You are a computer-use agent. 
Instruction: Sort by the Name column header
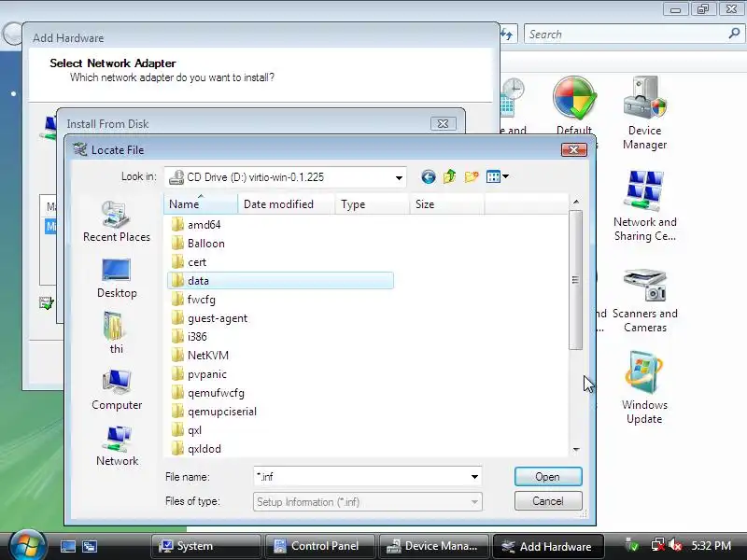click(x=201, y=203)
